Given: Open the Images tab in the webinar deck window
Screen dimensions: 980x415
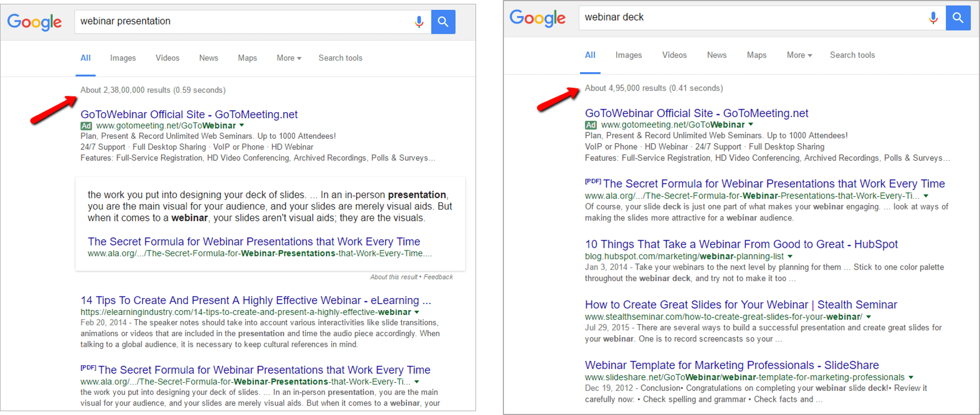Looking at the screenshot, I should tap(629, 55).
